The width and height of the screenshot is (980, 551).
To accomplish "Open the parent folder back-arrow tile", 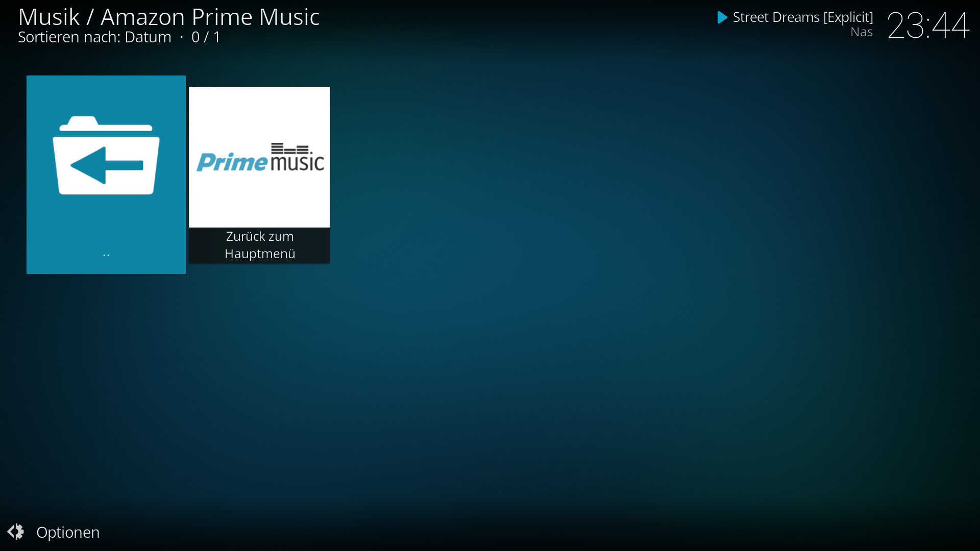I will (x=106, y=174).
